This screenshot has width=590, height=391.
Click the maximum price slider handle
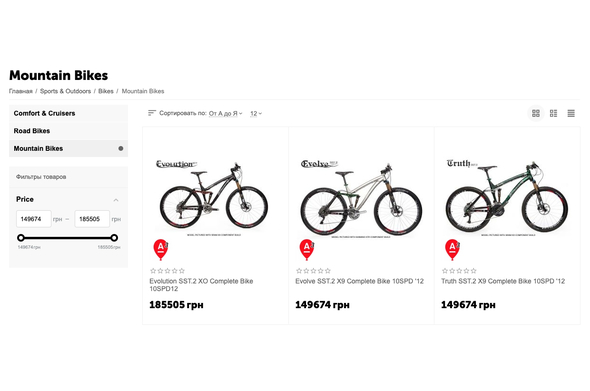[114, 238]
